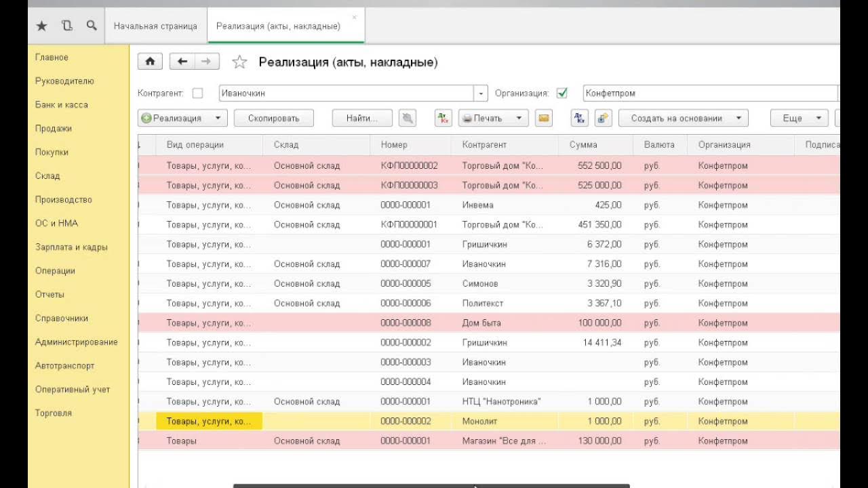Send document by email via envelope icon
This screenshot has width=868, height=488.
click(543, 118)
